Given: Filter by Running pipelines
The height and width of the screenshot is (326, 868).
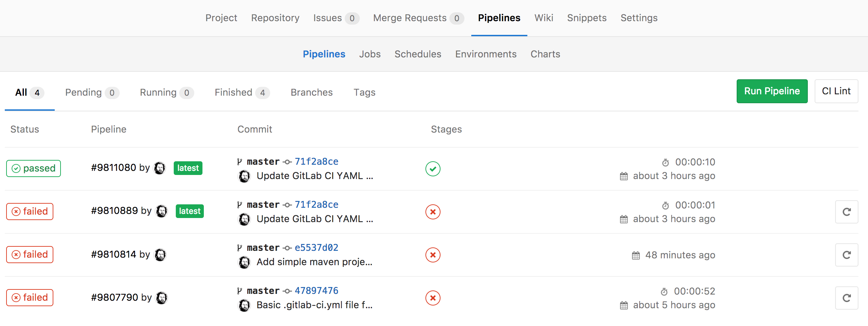Looking at the screenshot, I should coord(167,93).
